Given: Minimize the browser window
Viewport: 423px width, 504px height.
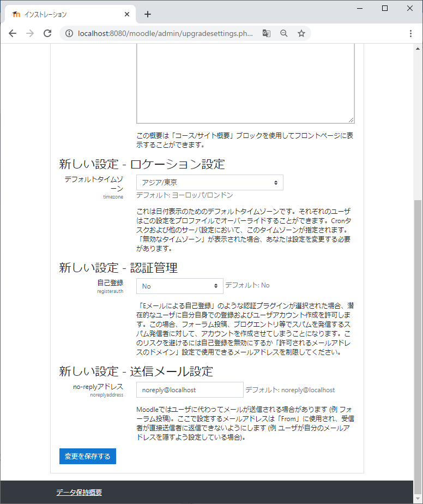Looking at the screenshot, I should point(360,8).
